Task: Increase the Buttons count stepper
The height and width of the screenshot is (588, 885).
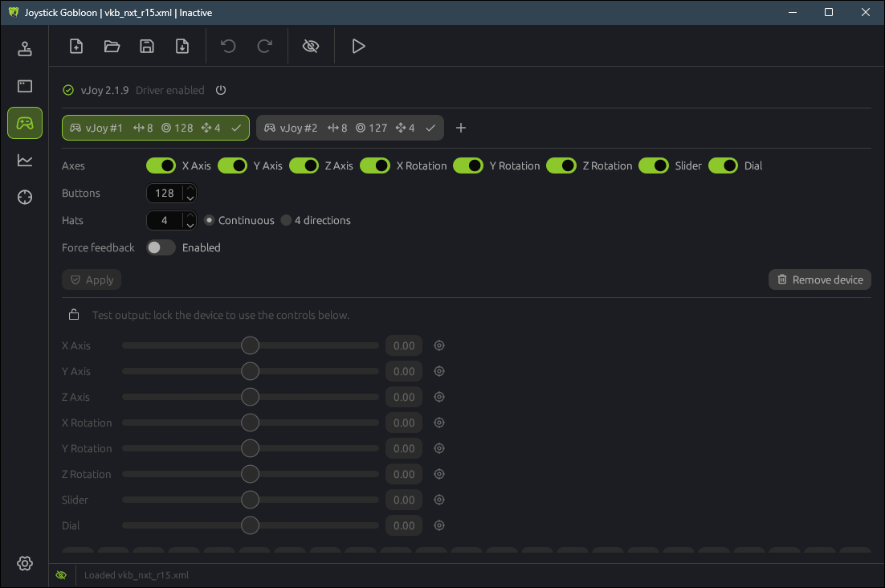Action: pos(190,189)
